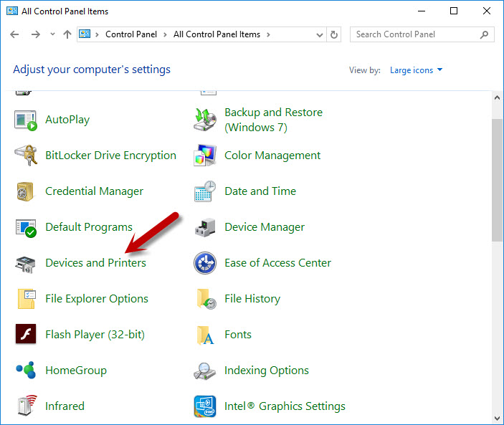
Task: Open the Credential Manager safe icon
Action: coord(26,191)
